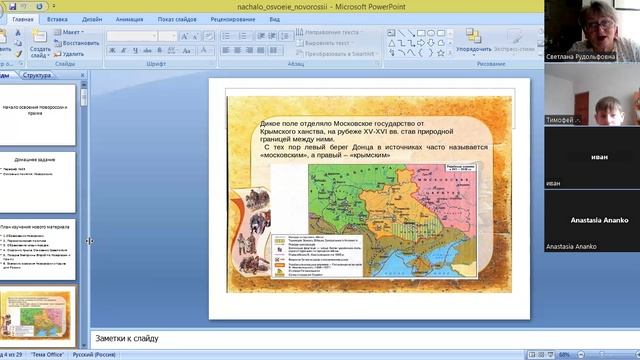
Task: Click Преобразовать в SmartArt button
Action: coord(336,53)
